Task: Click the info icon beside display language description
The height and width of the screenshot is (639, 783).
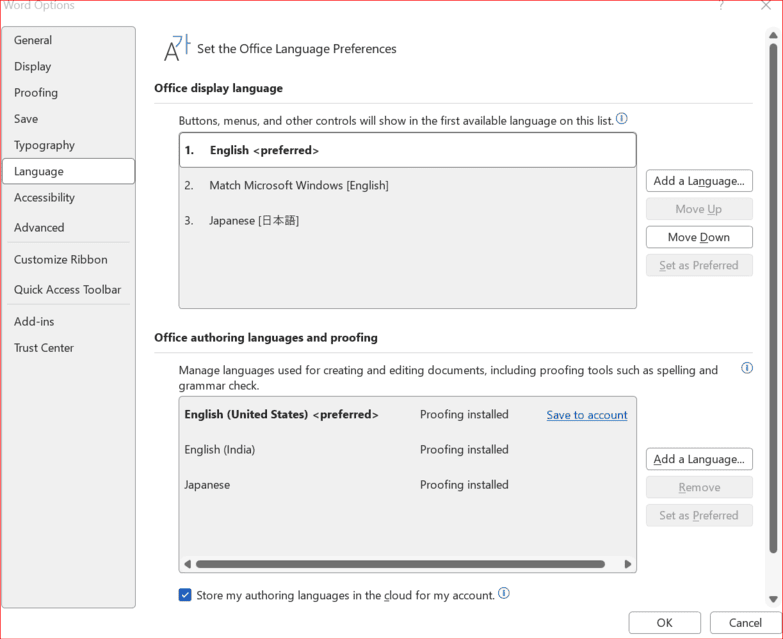Action: tap(622, 119)
